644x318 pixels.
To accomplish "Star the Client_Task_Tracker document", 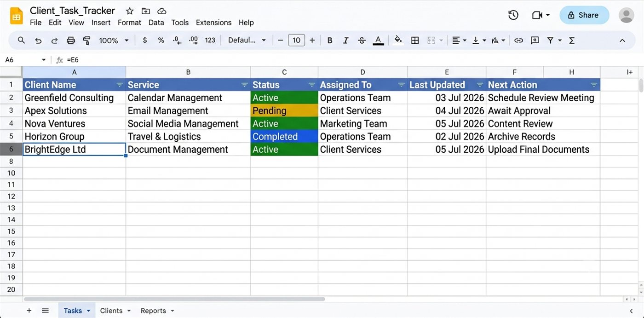I will [130, 11].
